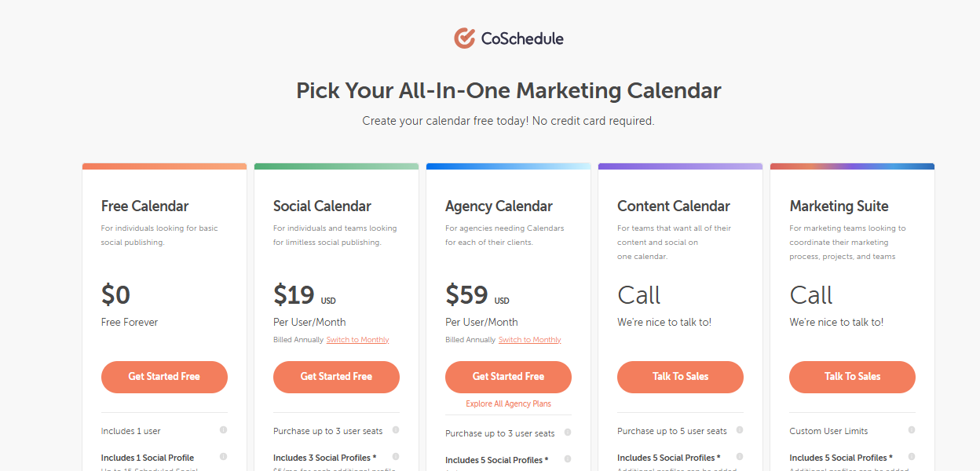Click the CoSchedule logo
Screen dimensions: 980x471
click(x=509, y=38)
